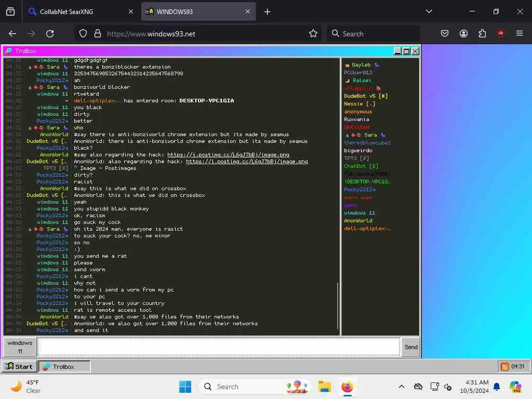Viewport: 532px width, 399px height.
Task: Click the muted volume tray icon
Action: click(448, 387)
